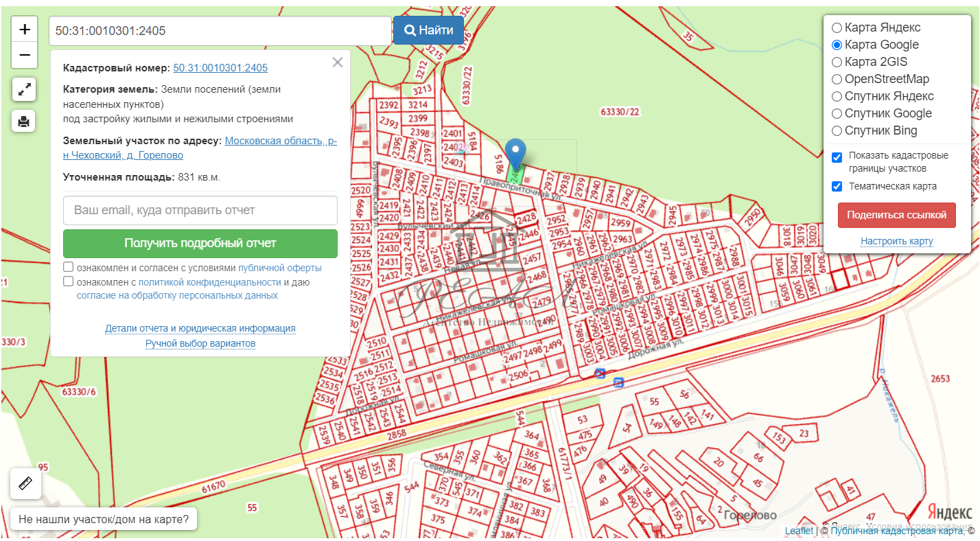The image size is (980, 541).
Task: Click parcel 2392 on the map
Action: coord(388,106)
